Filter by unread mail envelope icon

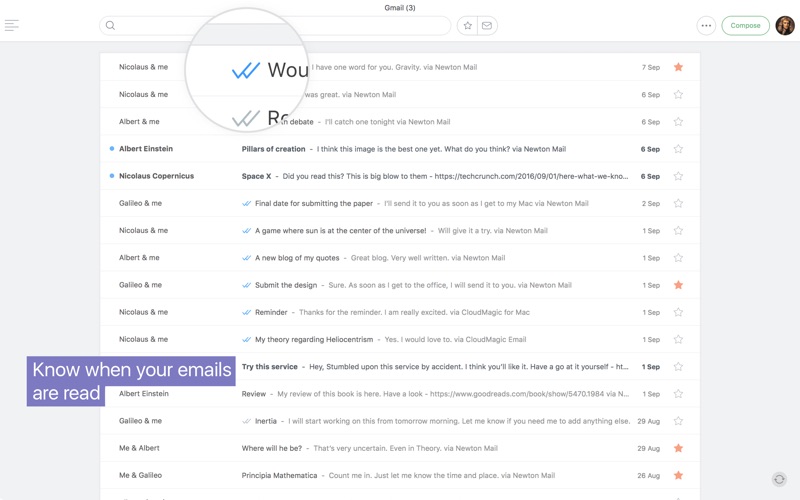click(x=487, y=25)
